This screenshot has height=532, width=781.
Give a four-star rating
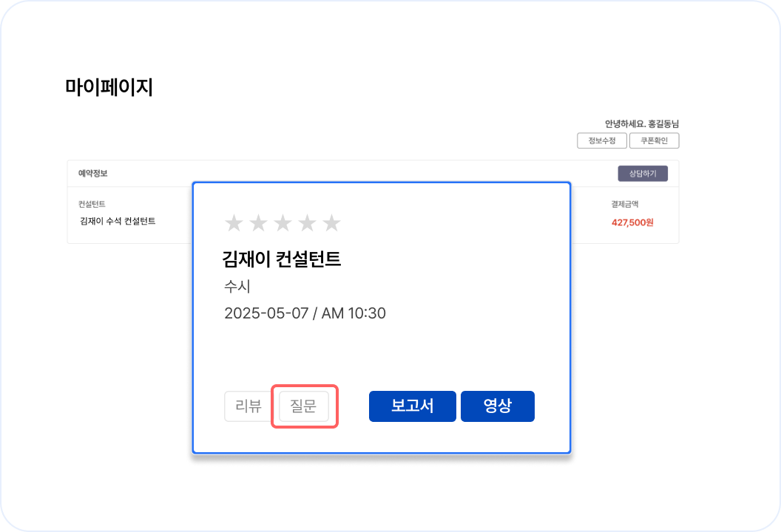pos(307,222)
